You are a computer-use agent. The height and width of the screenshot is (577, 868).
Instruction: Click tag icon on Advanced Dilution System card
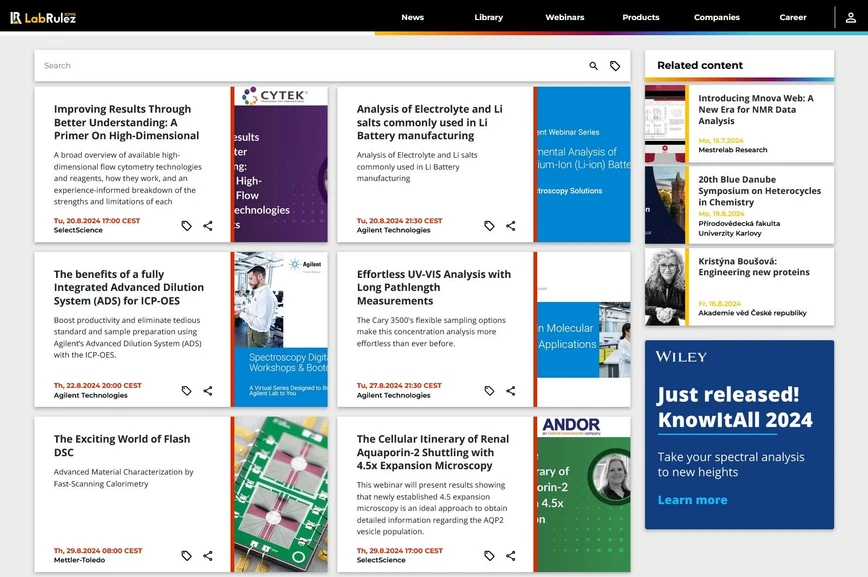(187, 390)
